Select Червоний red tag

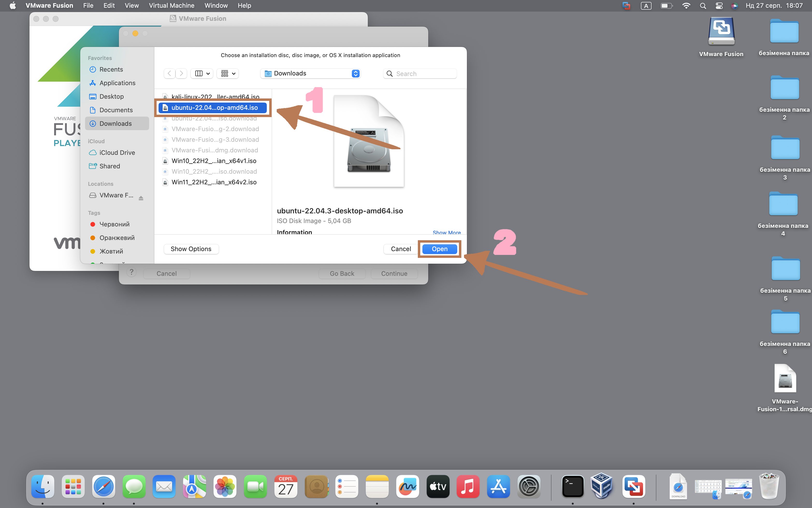pyautogui.click(x=117, y=224)
